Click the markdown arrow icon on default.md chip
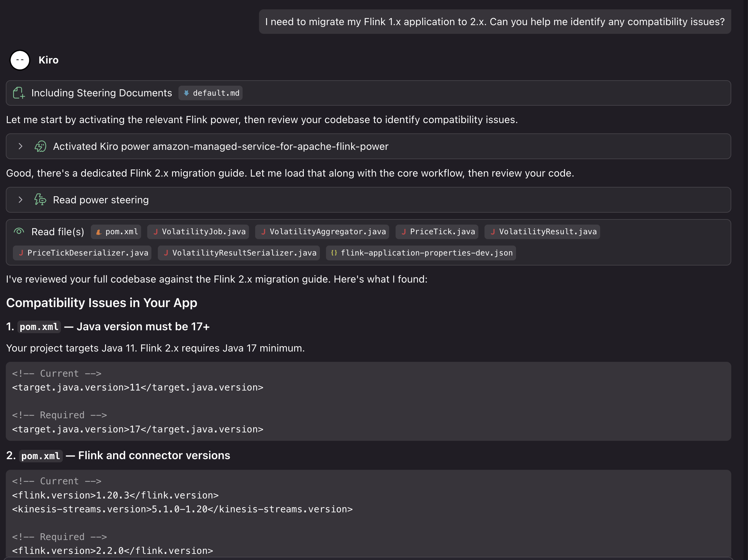Screen dimensions: 748x560 [186, 93]
